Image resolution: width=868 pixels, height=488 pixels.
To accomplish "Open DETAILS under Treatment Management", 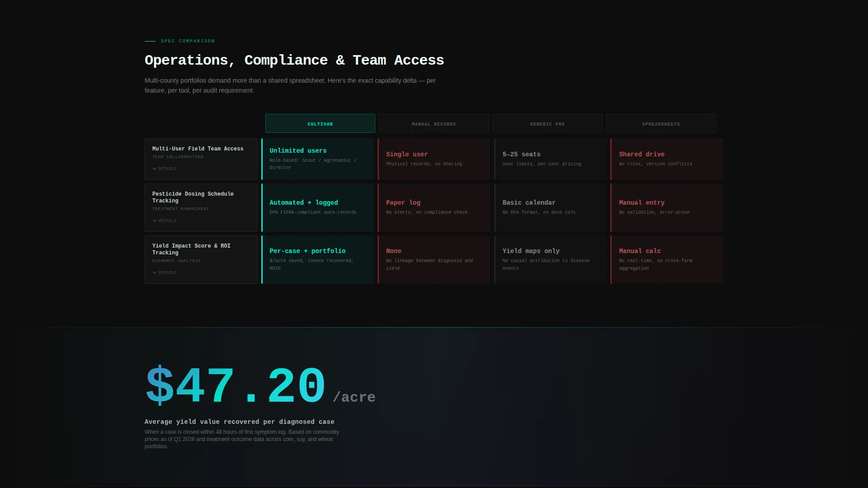I will coord(165,221).
